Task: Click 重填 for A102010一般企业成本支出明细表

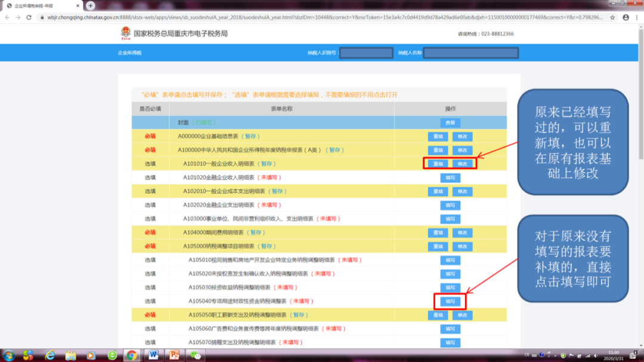Action: [438, 191]
